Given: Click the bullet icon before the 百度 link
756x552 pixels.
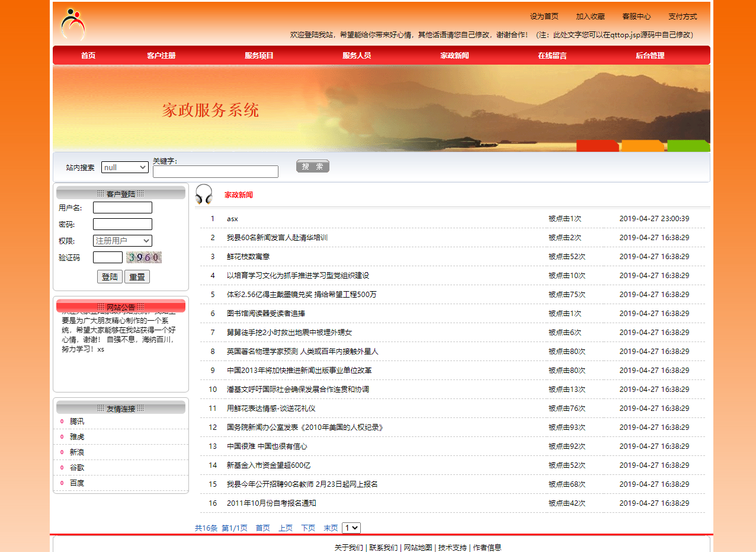Looking at the screenshot, I should pos(63,483).
